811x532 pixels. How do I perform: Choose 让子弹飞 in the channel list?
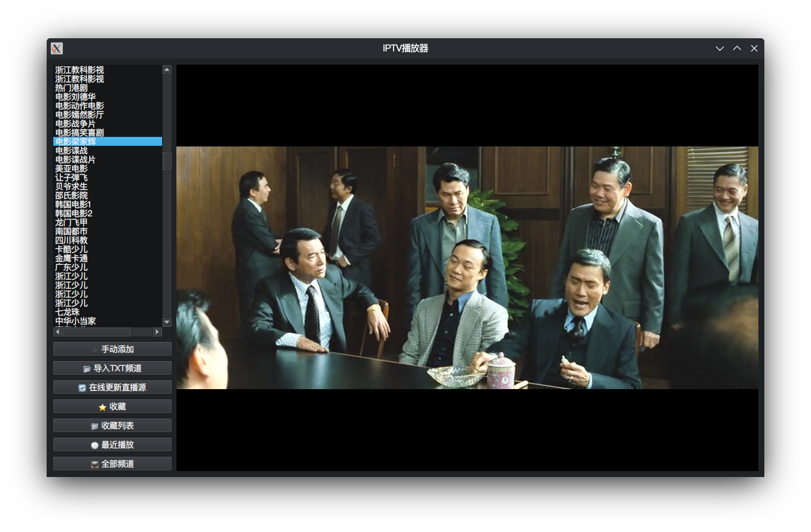(108, 178)
